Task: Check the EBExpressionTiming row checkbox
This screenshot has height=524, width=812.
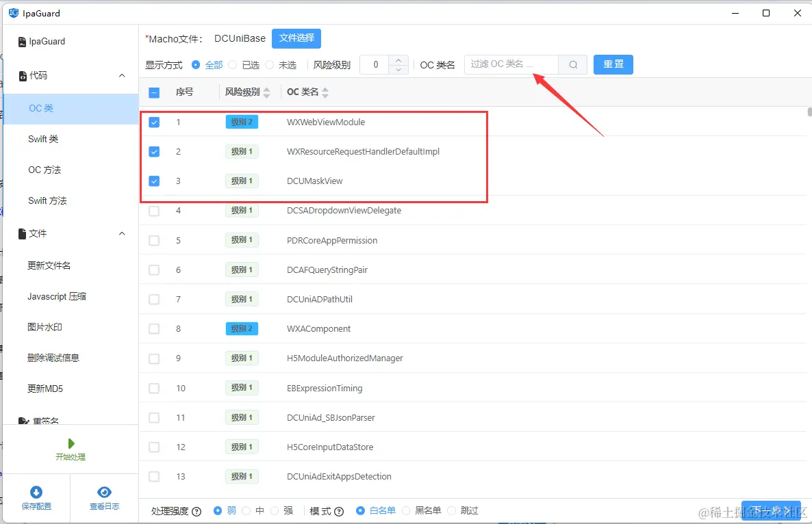Action: [x=154, y=388]
